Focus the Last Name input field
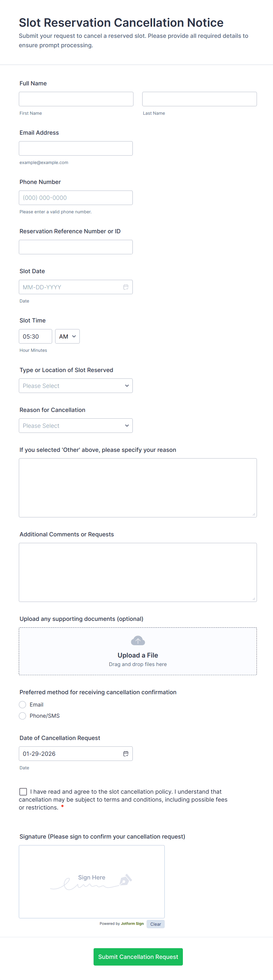Viewport: 273px width, 980px height. point(200,99)
